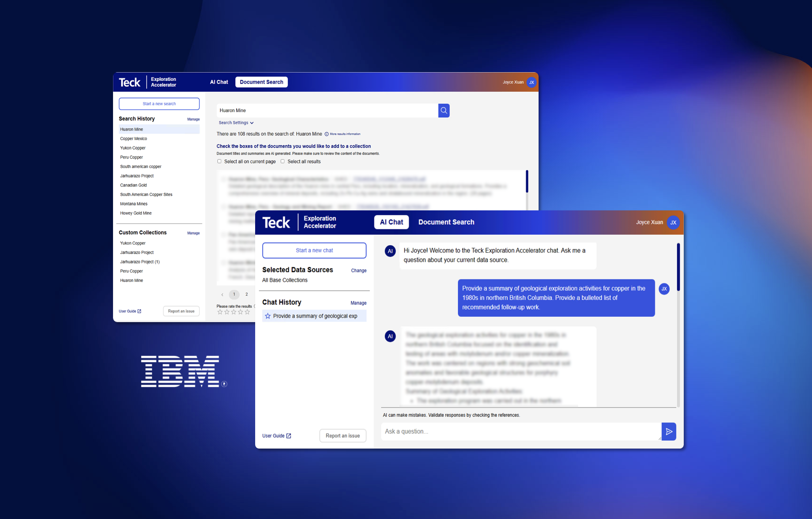Screen dimensions: 812x519
Task: Enable Select all results
Action: pos(283,161)
